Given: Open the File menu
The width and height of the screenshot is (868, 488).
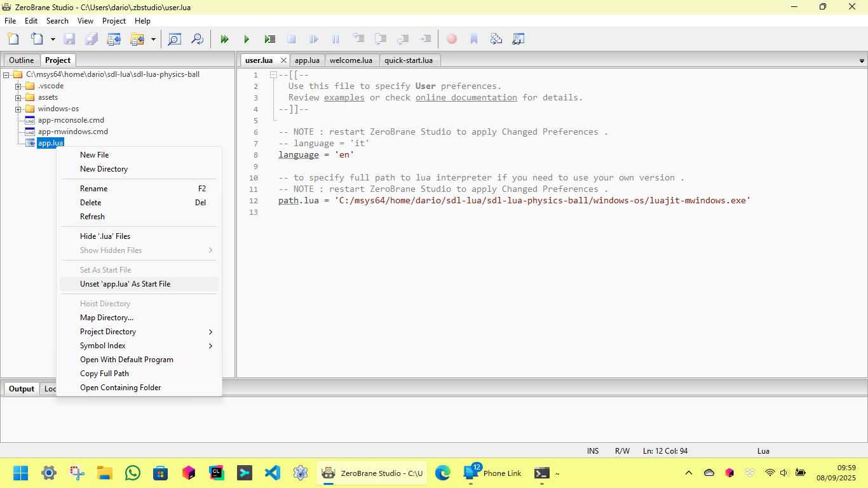Looking at the screenshot, I should coord(10,21).
